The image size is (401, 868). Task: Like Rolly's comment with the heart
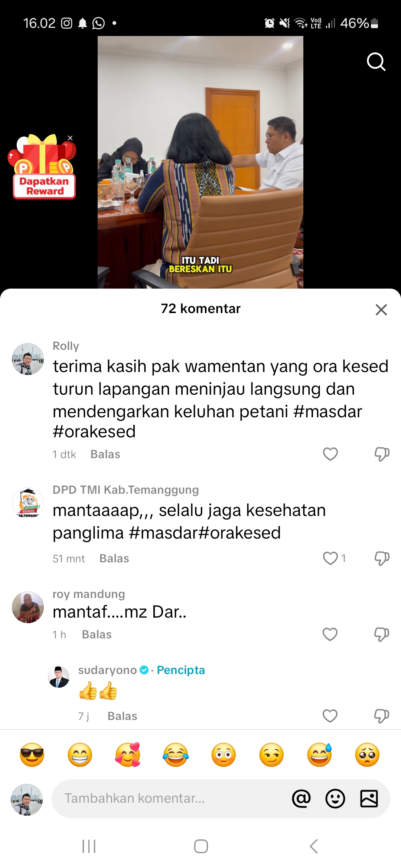(330, 454)
